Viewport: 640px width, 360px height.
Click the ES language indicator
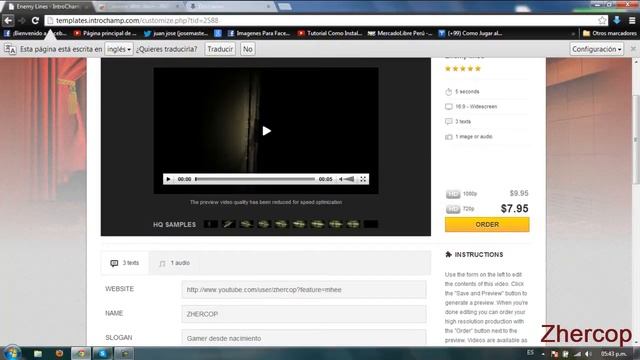tap(530, 353)
